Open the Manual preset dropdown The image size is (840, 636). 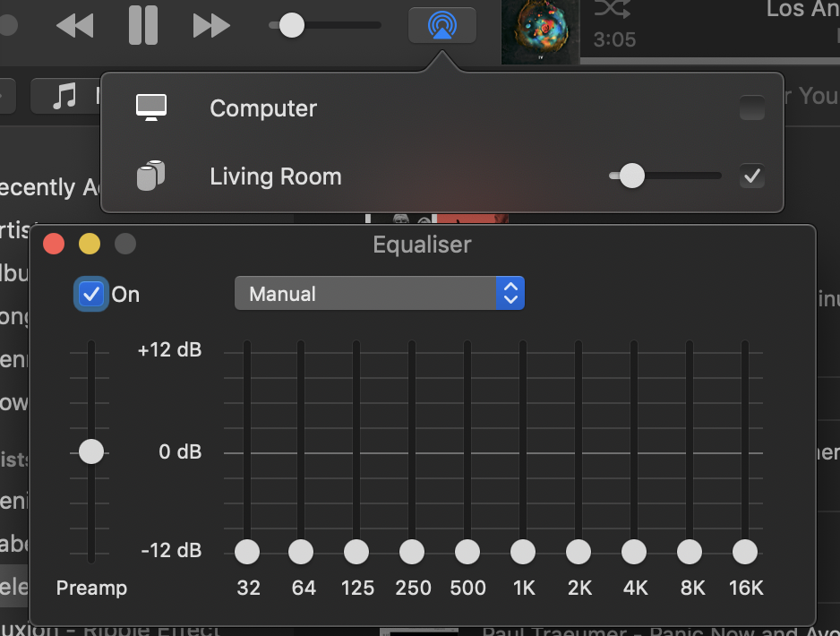(x=379, y=293)
